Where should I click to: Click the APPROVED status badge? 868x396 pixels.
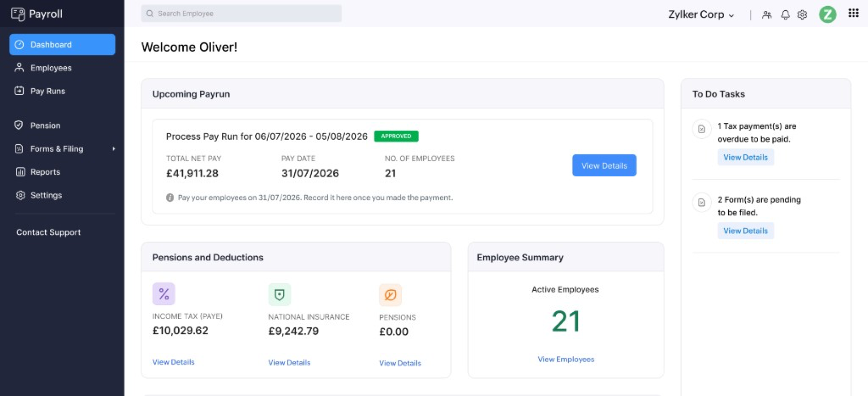click(396, 136)
